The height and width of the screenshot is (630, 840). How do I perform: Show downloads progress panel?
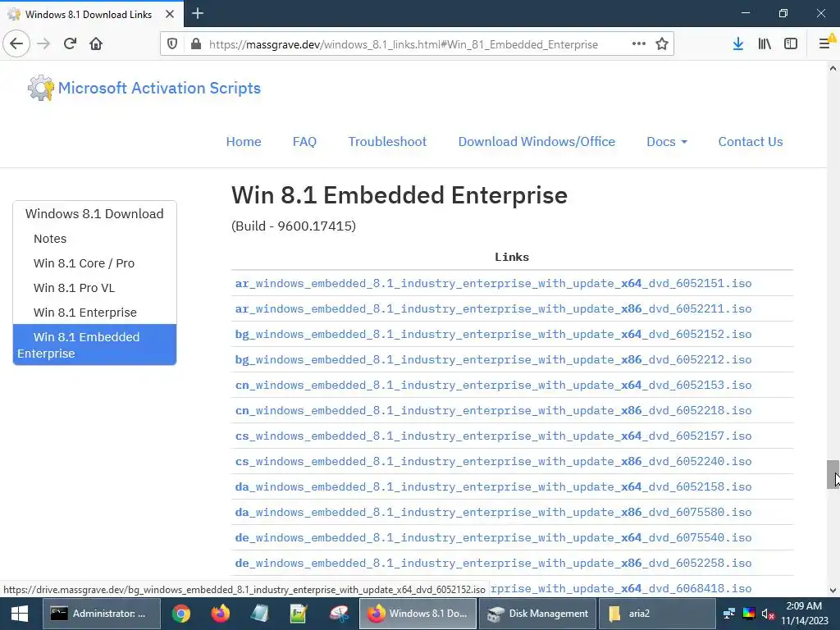coord(737,44)
